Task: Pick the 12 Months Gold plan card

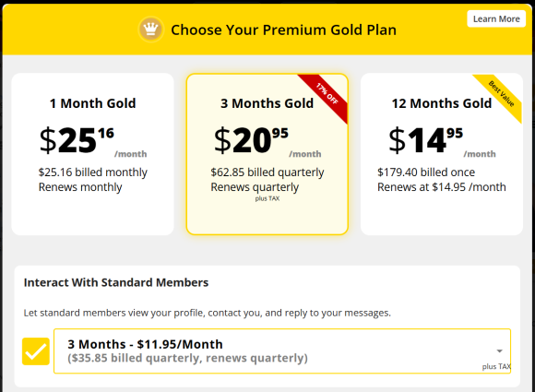Action: click(x=442, y=154)
